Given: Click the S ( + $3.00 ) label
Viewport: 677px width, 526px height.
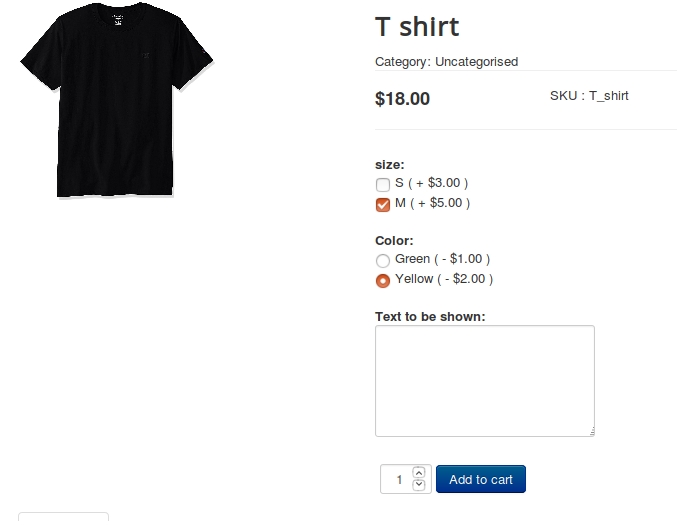Looking at the screenshot, I should tap(431, 183).
